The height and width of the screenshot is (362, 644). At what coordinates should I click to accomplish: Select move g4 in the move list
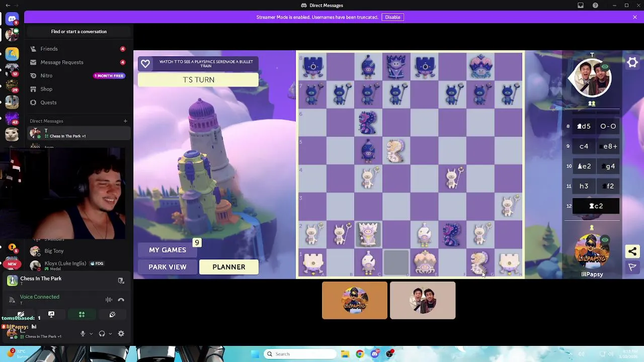tap(608, 166)
